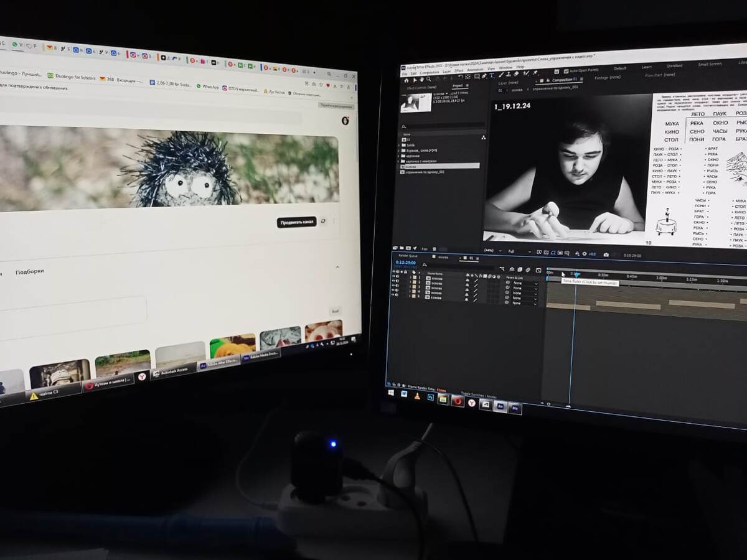Collapse the section chevron right of Подборки

tap(337, 267)
